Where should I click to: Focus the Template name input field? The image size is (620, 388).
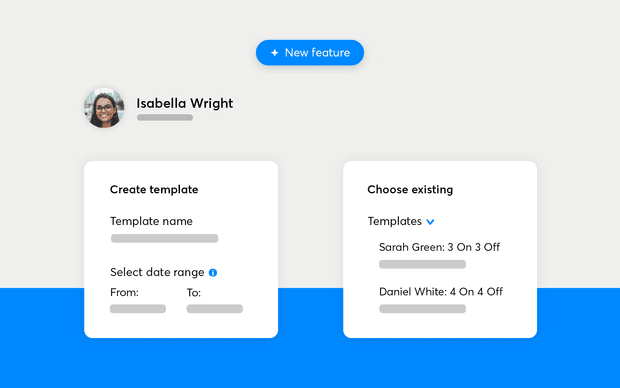164,238
